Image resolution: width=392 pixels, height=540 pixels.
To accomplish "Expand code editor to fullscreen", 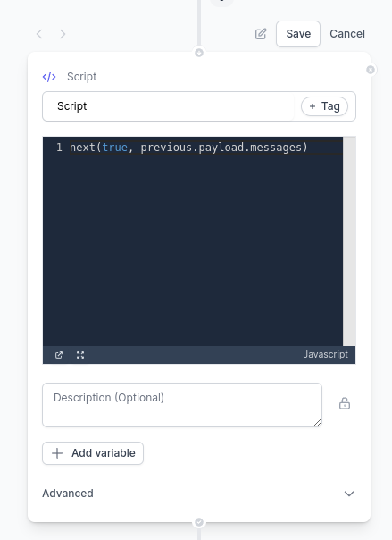I will [80, 355].
